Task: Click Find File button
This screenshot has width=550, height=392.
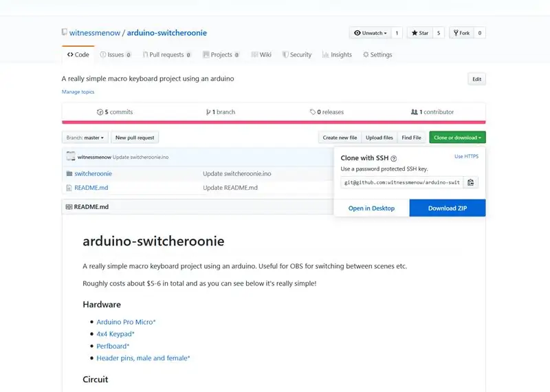Action: [411, 138]
